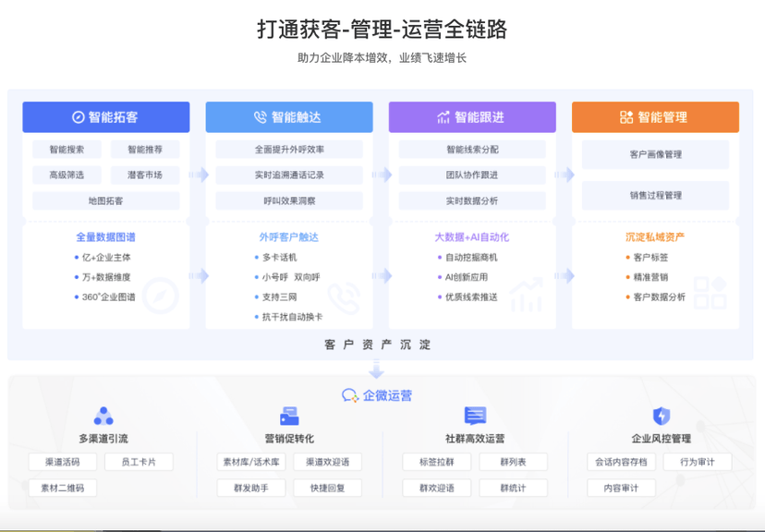Screen dimensions: 765x532
Task: Click the 沉淀私域资产 heading
Action: click(x=655, y=237)
